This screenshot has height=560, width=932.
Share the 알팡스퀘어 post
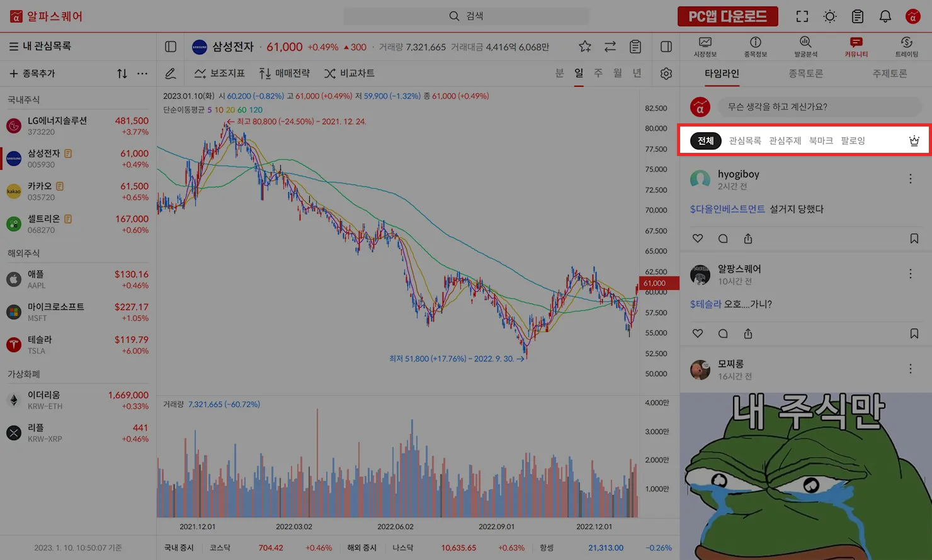click(x=748, y=333)
